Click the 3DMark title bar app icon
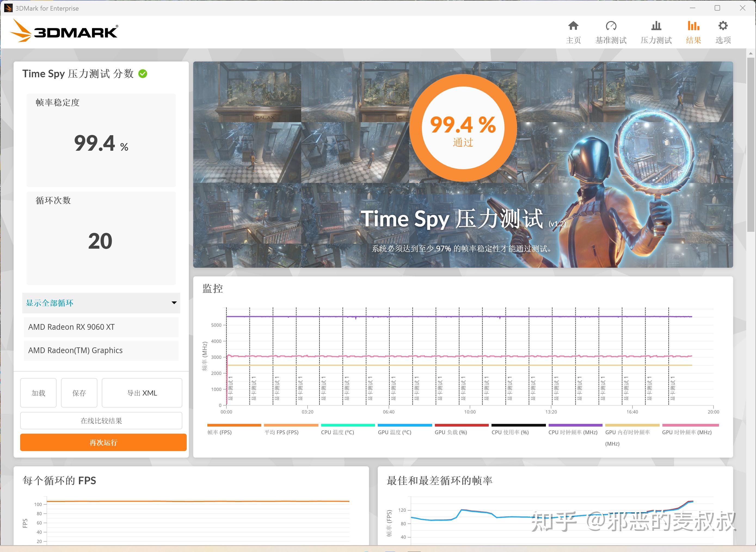Viewport: 756px width, 552px height. [x=8, y=8]
